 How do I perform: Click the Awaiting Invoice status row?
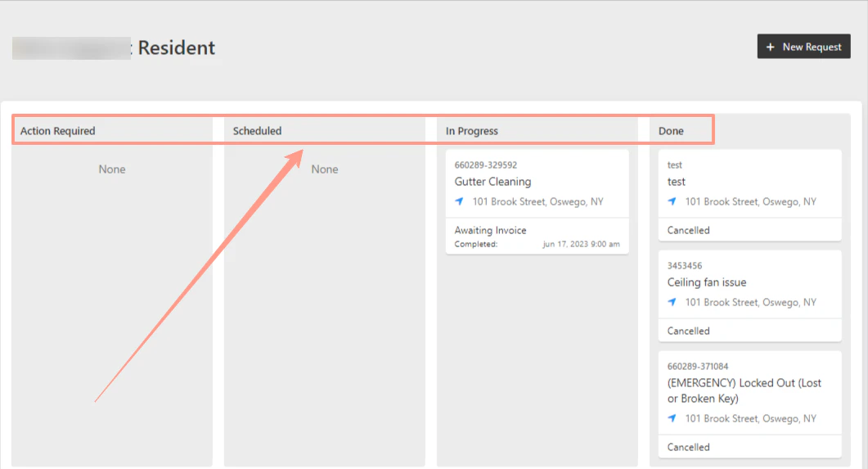(537, 236)
